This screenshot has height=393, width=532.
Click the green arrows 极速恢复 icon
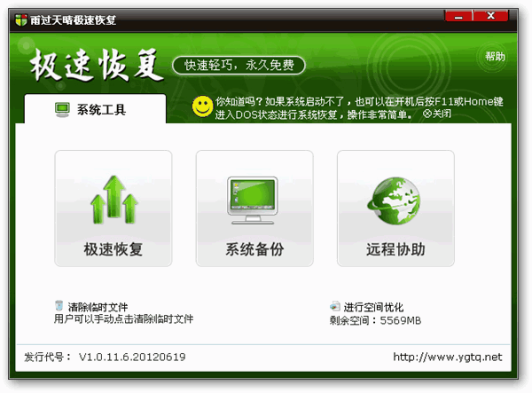[x=114, y=200]
